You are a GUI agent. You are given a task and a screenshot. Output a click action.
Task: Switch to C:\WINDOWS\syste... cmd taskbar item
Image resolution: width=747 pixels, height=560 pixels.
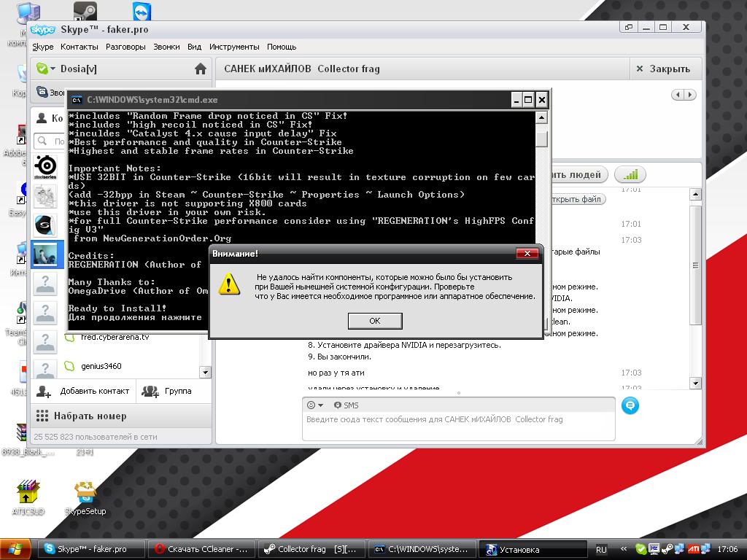pos(422,549)
